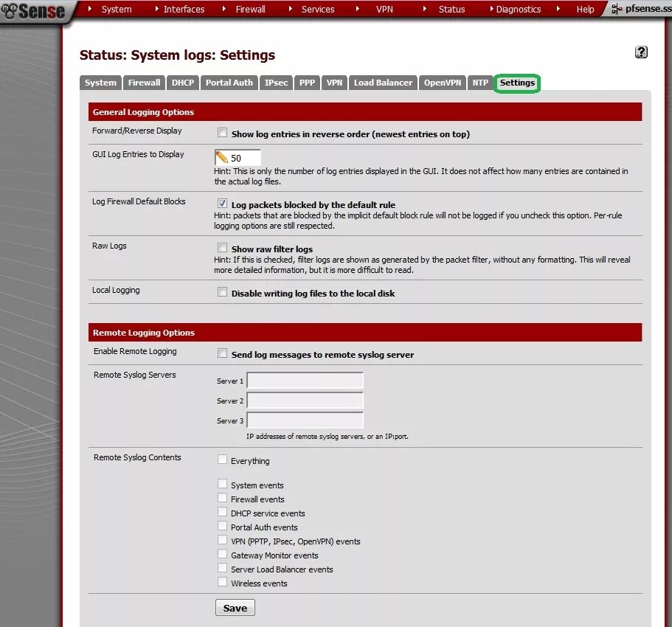The image size is (672, 627).
Task: Check the Wireless events checkbox
Action: (222, 582)
